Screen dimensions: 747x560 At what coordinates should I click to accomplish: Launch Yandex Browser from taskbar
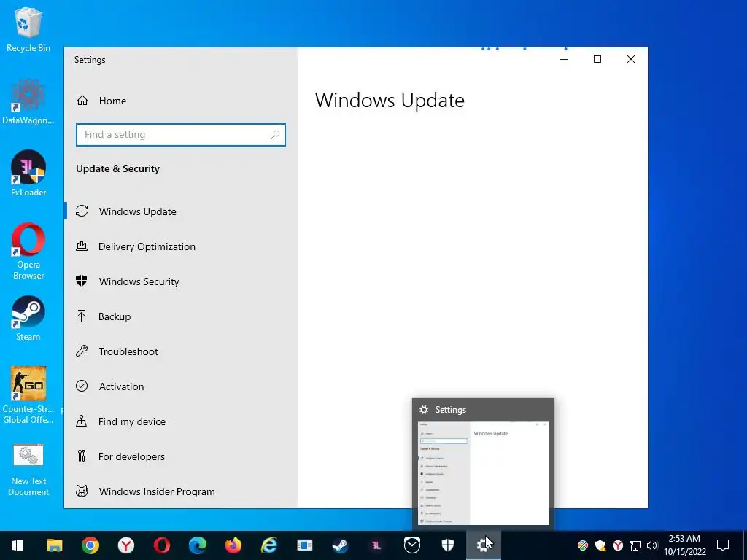pyautogui.click(x=125, y=545)
